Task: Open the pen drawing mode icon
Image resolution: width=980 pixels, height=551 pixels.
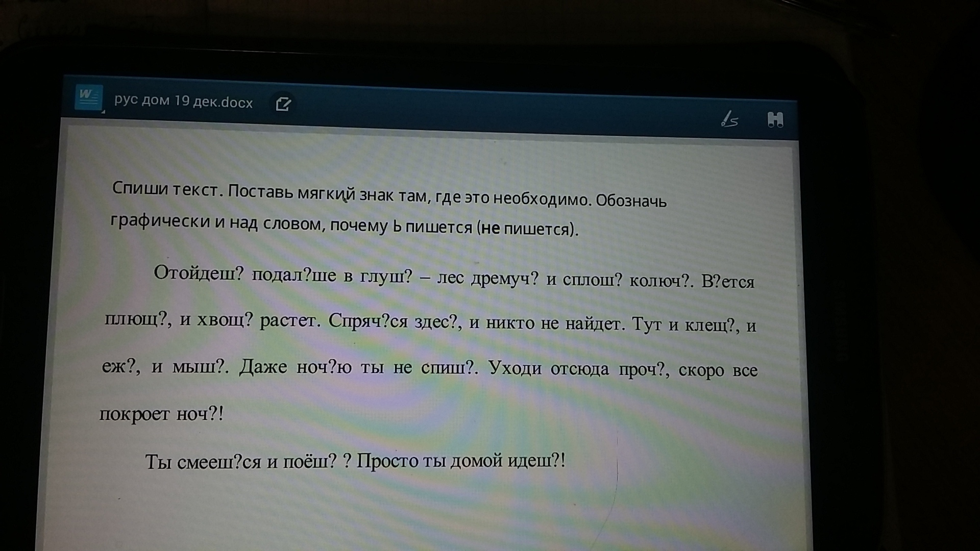Action: tap(730, 119)
